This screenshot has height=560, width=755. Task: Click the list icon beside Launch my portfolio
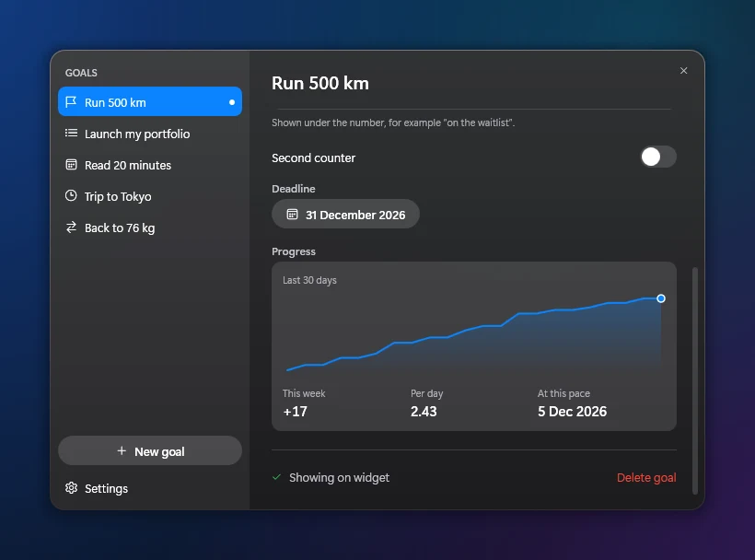tap(71, 133)
